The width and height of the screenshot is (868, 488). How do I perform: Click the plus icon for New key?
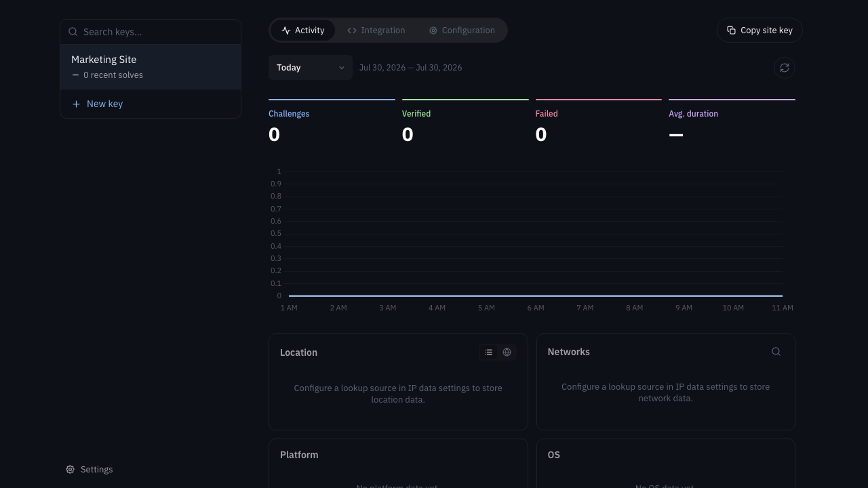pyautogui.click(x=76, y=104)
